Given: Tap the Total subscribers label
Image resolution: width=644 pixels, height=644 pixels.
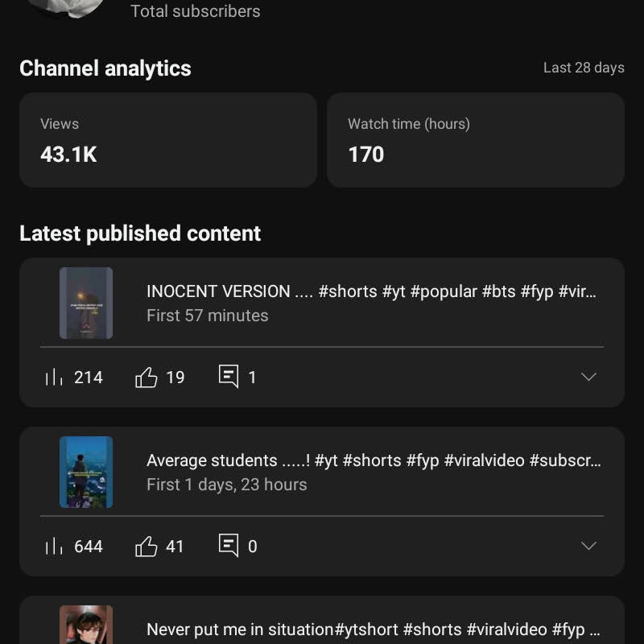Looking at the screenshot, I should (x=196, y=11).
